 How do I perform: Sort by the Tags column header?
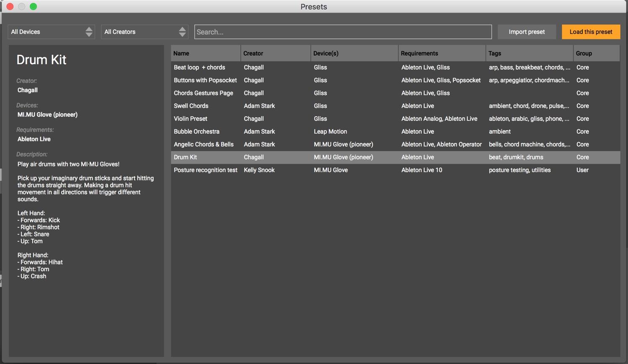click(x=529, y=53)
